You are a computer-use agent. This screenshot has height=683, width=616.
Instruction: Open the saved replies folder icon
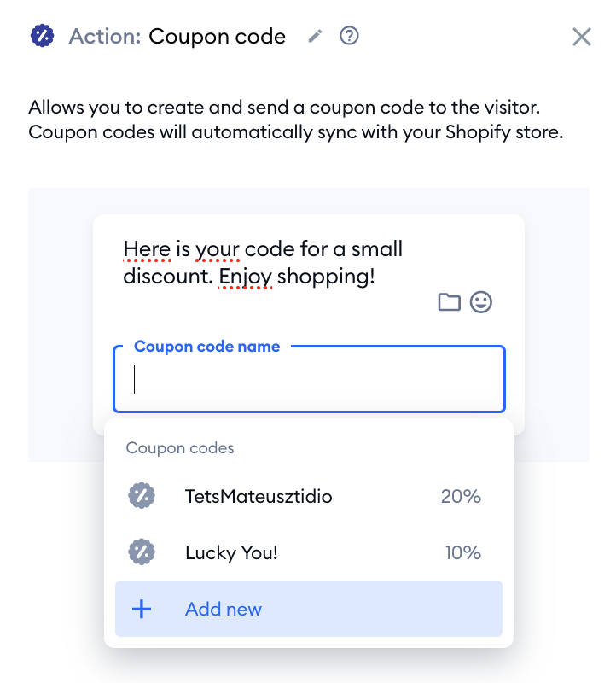click(x=449, y=302)
